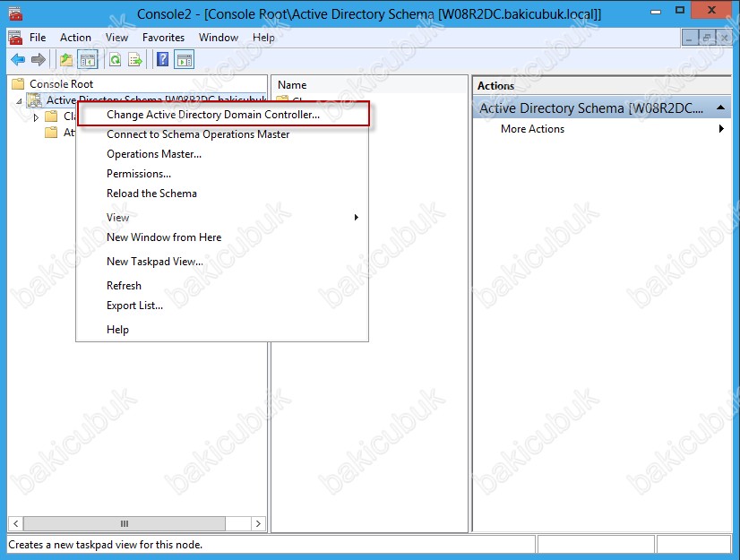This screenshot has height=560, width=740.
Task: Click the Console2 icon in the title bar
Action: coord(15,13)
